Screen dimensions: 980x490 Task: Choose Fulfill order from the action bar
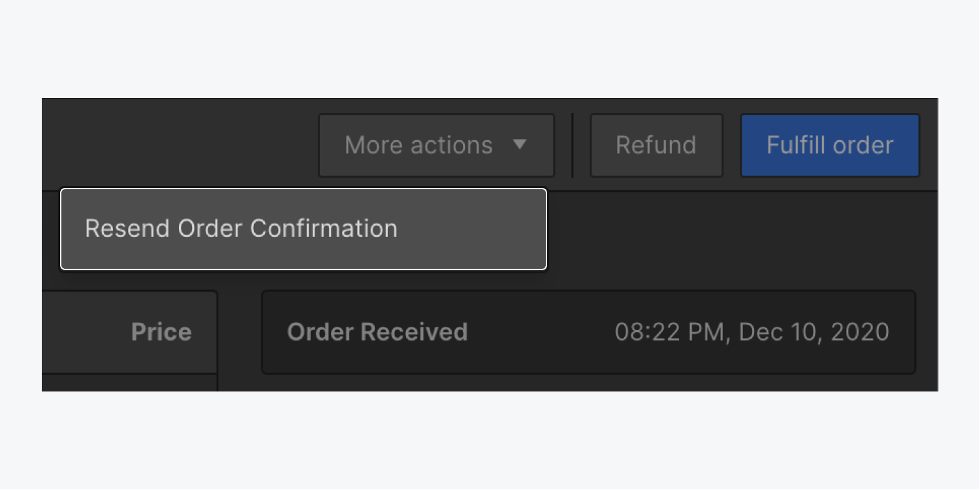[829, 145]
